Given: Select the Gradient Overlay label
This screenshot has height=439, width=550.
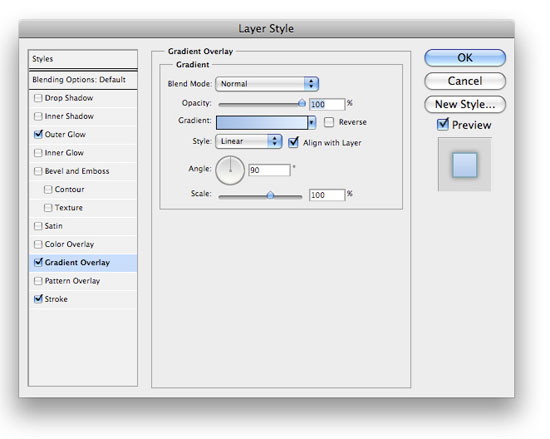Looking at the screenshot, I should (77, 262).
